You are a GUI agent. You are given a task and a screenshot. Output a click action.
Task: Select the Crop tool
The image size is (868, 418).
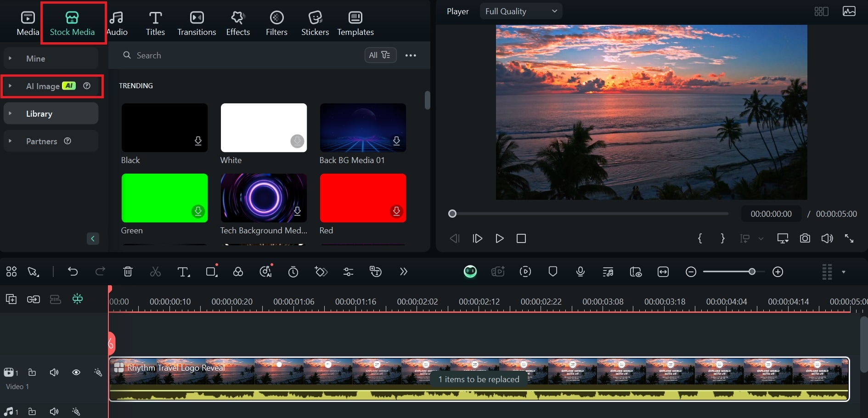coord(211,271)
